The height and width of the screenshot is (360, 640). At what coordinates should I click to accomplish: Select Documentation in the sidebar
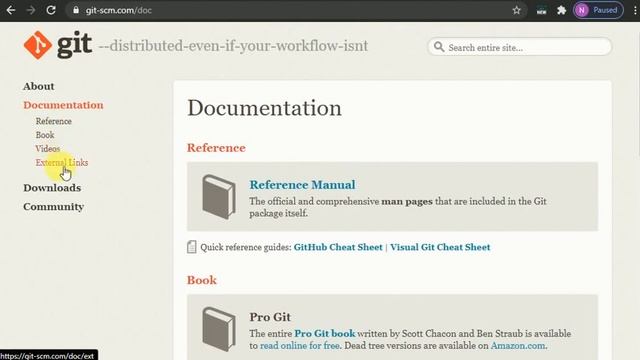[63, 105]
